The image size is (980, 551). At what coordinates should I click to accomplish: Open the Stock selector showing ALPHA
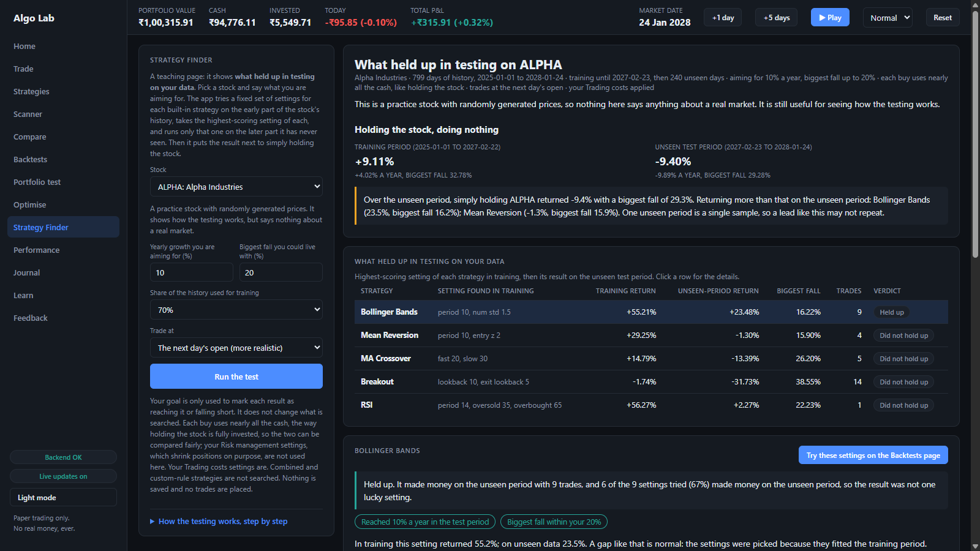coord(236,187)
